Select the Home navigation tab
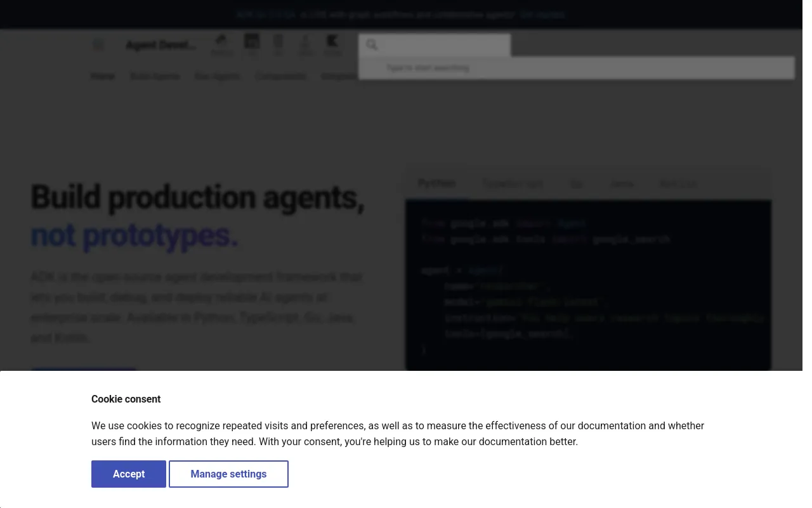Image resolution: width=812 pixels, height=508 pixels. 103,76
